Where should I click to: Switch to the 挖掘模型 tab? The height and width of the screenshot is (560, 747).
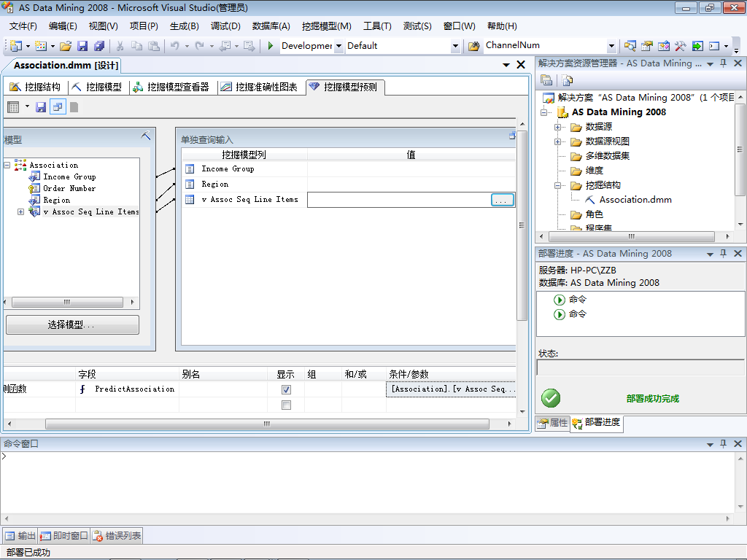pyautogui.click(x=97, y=87)
